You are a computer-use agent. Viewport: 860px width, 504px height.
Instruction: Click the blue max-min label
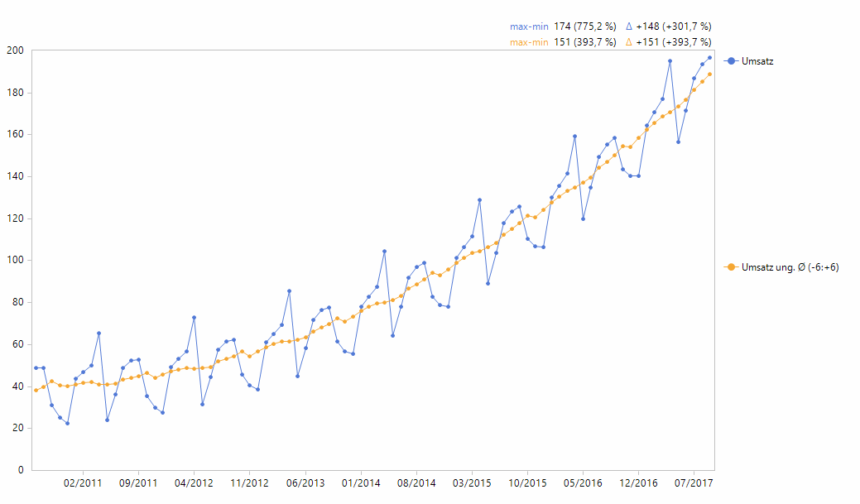529,26
